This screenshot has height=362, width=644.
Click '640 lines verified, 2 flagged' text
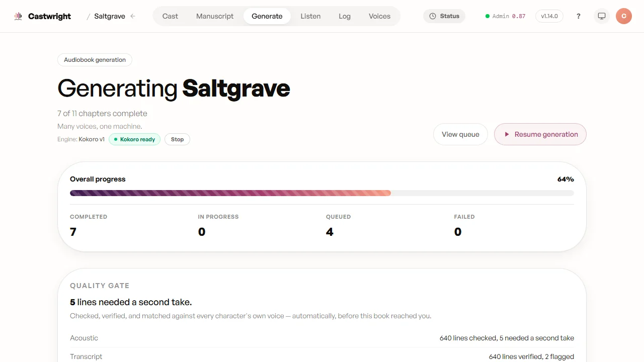(531, 356)
